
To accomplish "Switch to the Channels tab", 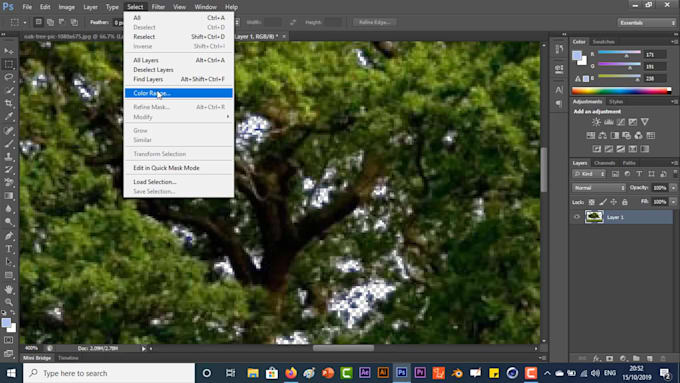I will tap(605, 163).
